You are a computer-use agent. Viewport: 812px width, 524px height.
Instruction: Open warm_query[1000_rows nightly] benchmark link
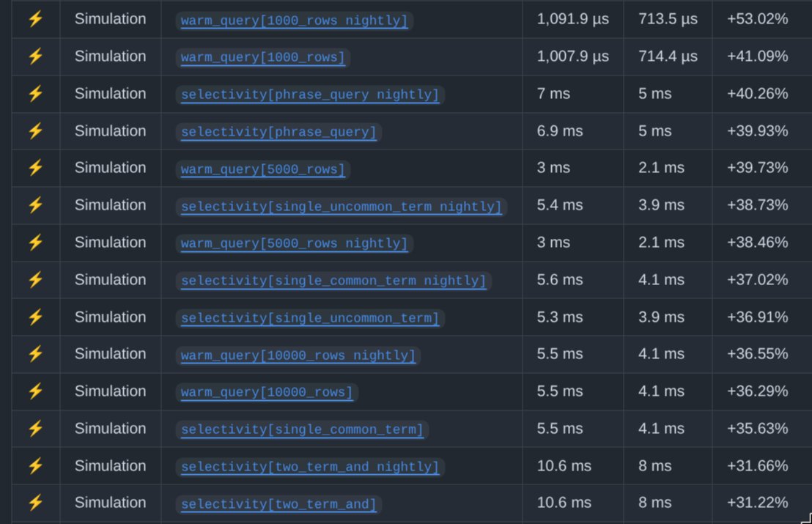click(x=294, y=21)
